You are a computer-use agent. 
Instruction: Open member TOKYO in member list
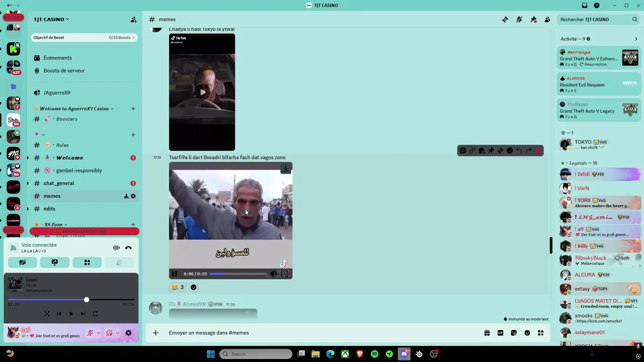tap(599, 145)
